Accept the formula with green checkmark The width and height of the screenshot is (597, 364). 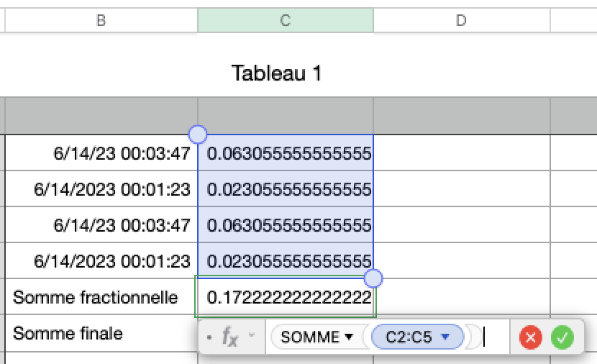click(x=562, y=337)
